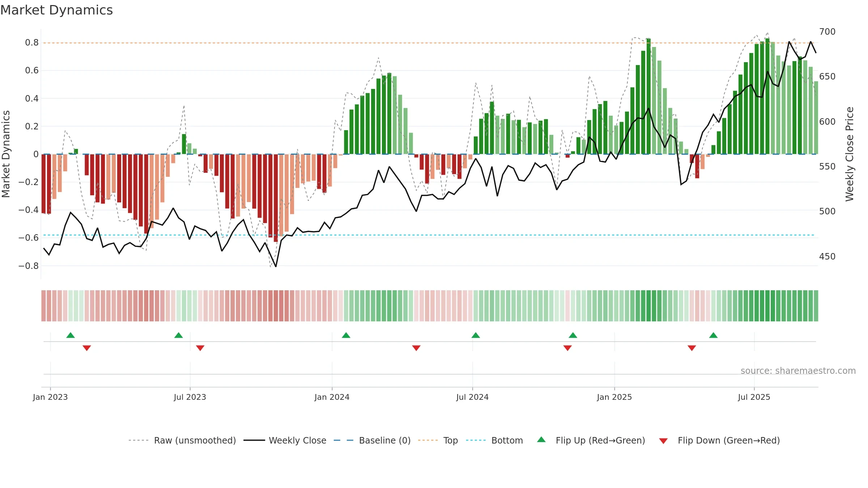Click the chart title Market Dynamics at top
868x488 pixels.
coord(56,10)
